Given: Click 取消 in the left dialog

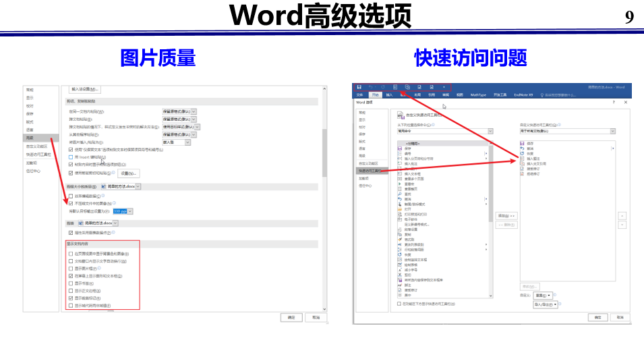Looking at the screenshot, I should point(316,318).
